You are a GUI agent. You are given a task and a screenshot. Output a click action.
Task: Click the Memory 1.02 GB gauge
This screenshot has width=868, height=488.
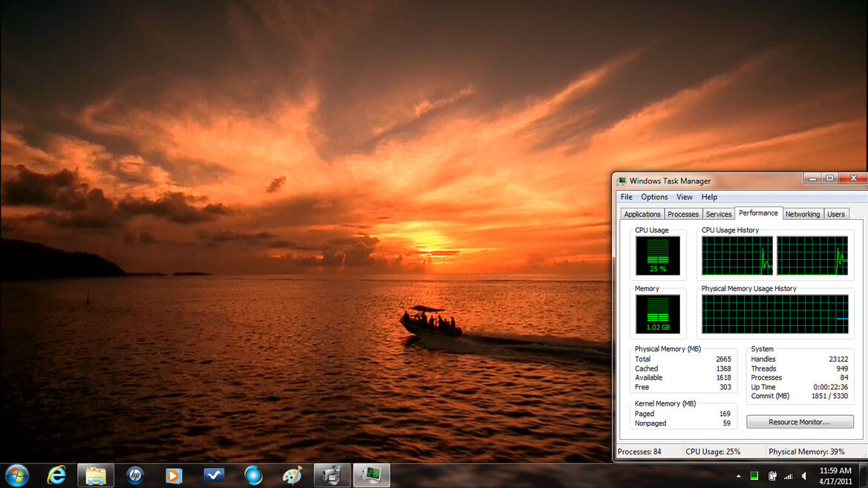click(658, 314)
